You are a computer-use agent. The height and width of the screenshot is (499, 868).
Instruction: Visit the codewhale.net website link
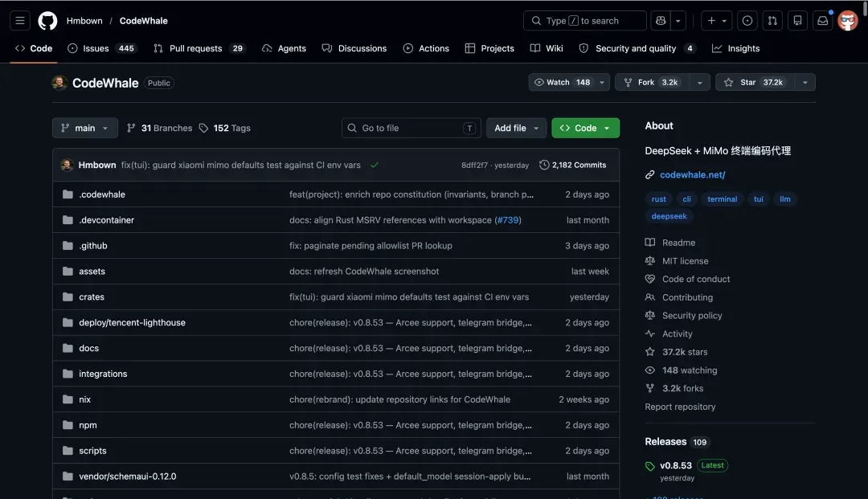point(693,175)
